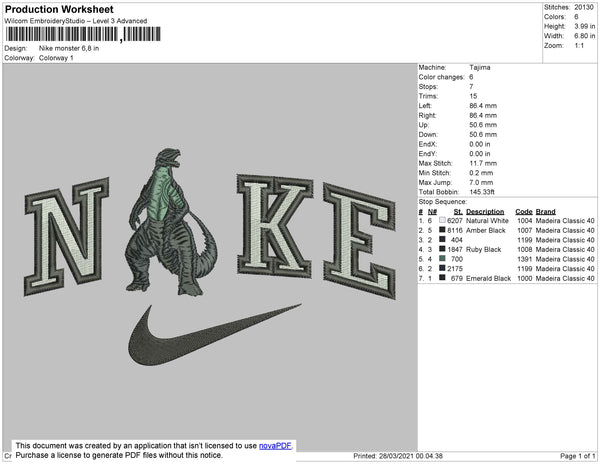This screenshot has width=600, height=464.
Task: Click the embroidered letter E
Action: (359, 241)
